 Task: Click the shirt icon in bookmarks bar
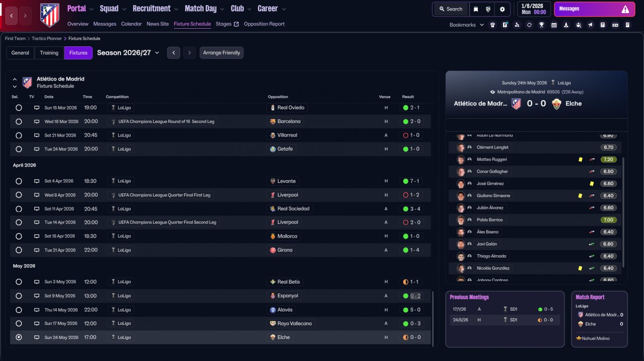click(x=492, y=25)
